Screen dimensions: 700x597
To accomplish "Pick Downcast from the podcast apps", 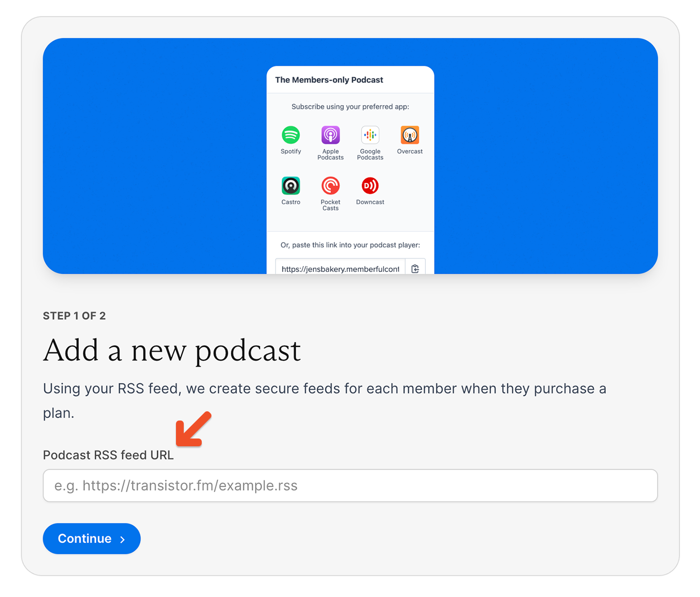I will pos(369,187).
